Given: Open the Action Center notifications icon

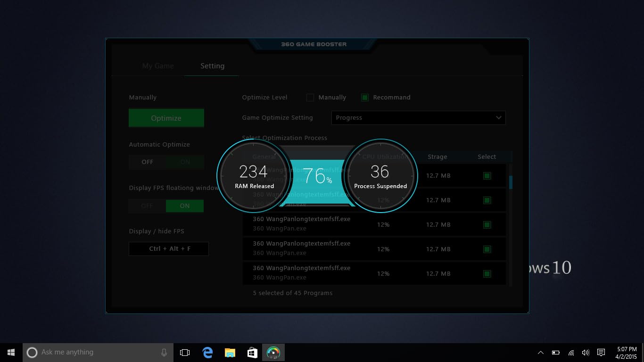Looking at the screenshot, I should pyautogui.click(x=601, y=352).
